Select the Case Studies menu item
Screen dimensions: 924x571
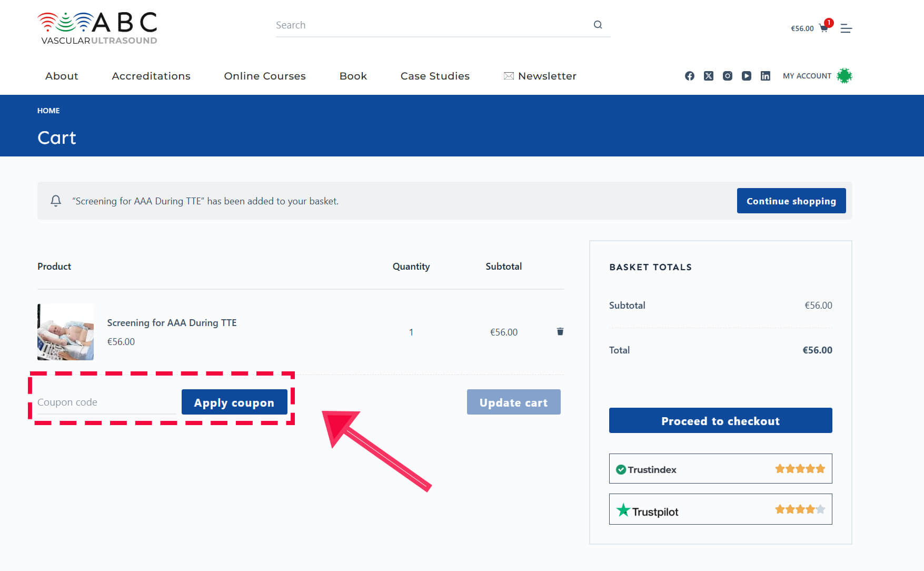tap(435, 76)
